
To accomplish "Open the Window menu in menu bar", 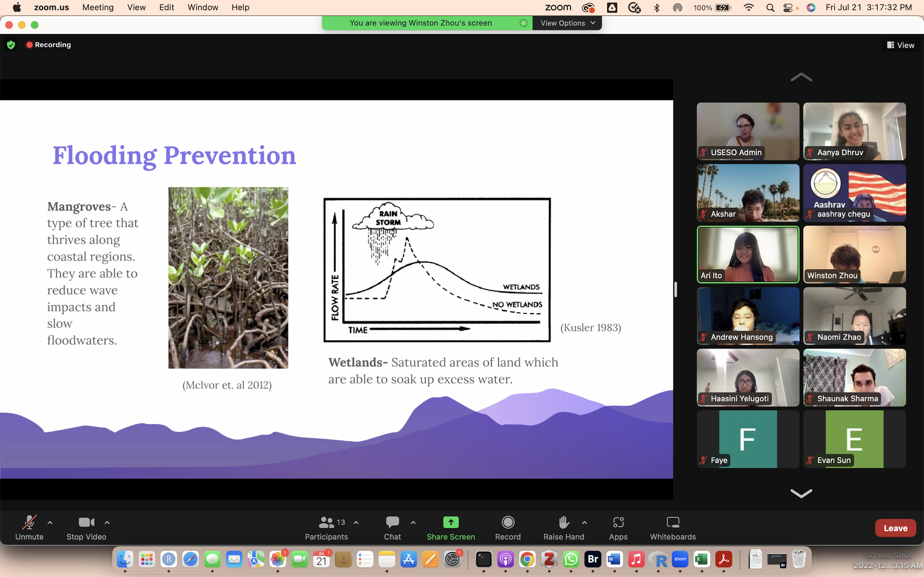I will click(203, 8).
